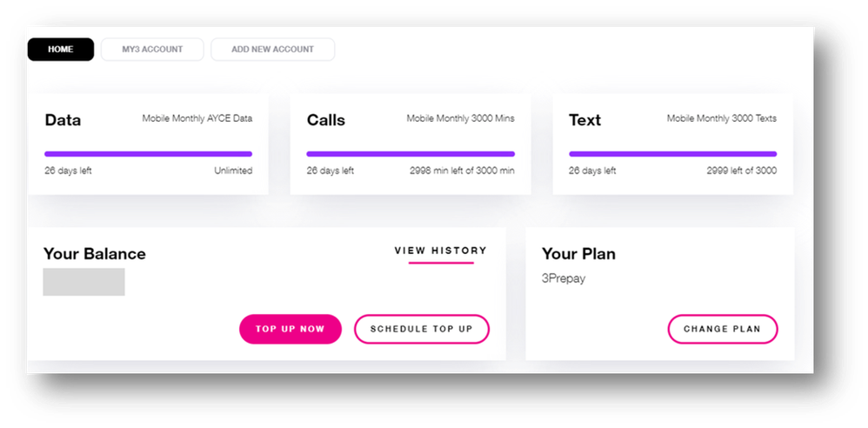Click the Mobile Monthly AYCE Data label
The height and width of the screenshot is (428, 868).
(x=197, y=118)
